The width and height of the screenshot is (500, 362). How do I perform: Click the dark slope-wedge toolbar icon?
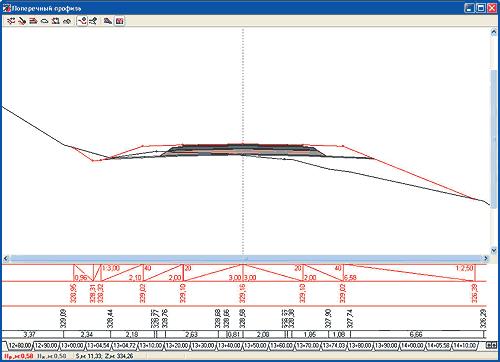click(x=108, y=21)
